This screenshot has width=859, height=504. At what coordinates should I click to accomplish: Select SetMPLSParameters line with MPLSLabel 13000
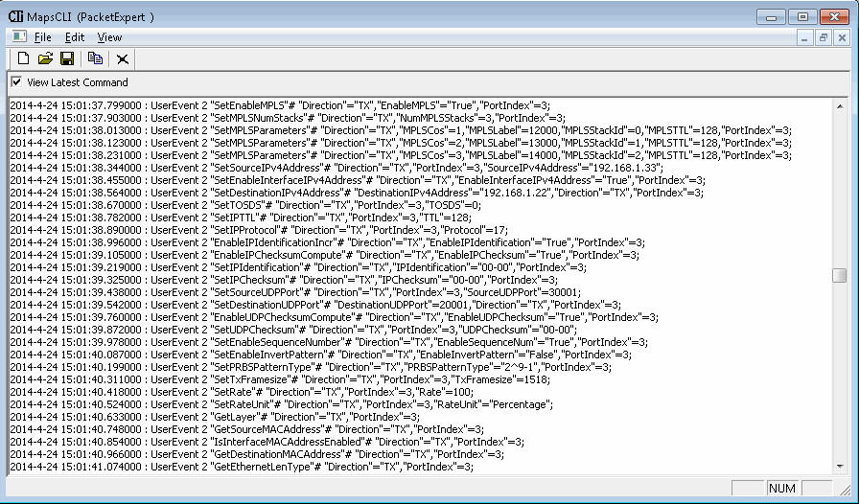click(401, 143)
